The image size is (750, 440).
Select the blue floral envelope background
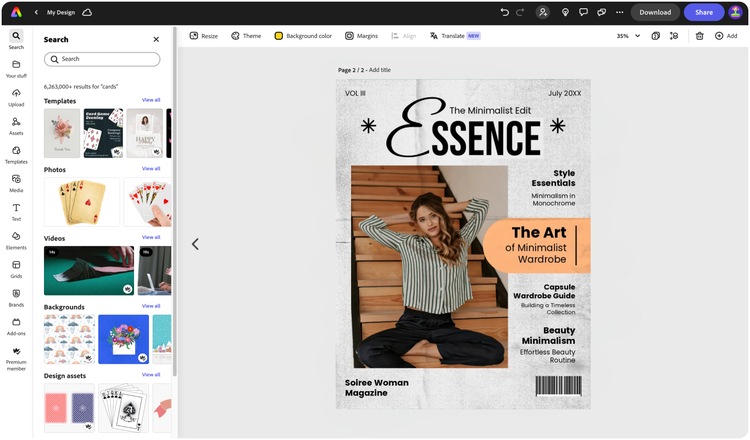pos(123,339)
